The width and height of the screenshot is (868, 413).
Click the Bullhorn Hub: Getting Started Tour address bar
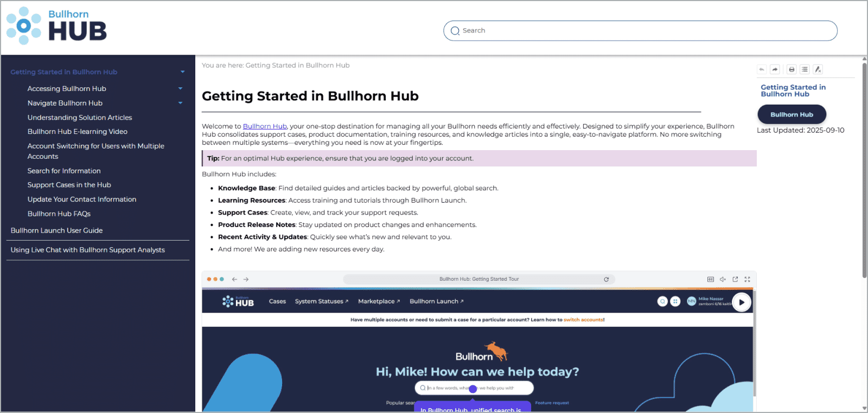pyautogui.click(x=479, y=279)
